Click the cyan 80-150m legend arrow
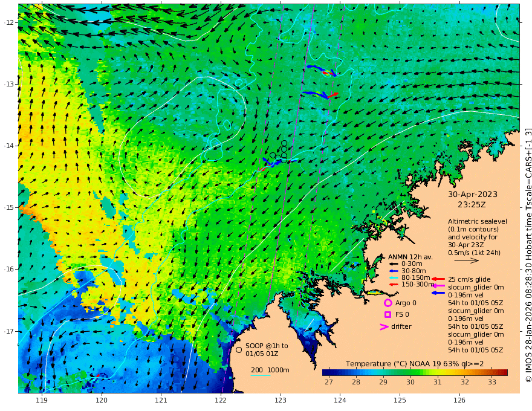The width and height of the screenshot is (532, 411). (394, 278)
